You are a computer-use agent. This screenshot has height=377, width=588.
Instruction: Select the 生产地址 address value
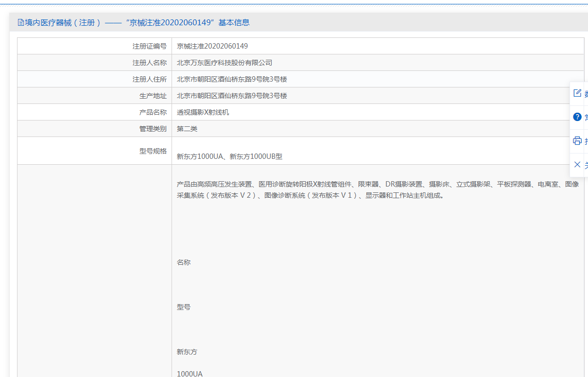pyautogui.click(x=232, y=96)
